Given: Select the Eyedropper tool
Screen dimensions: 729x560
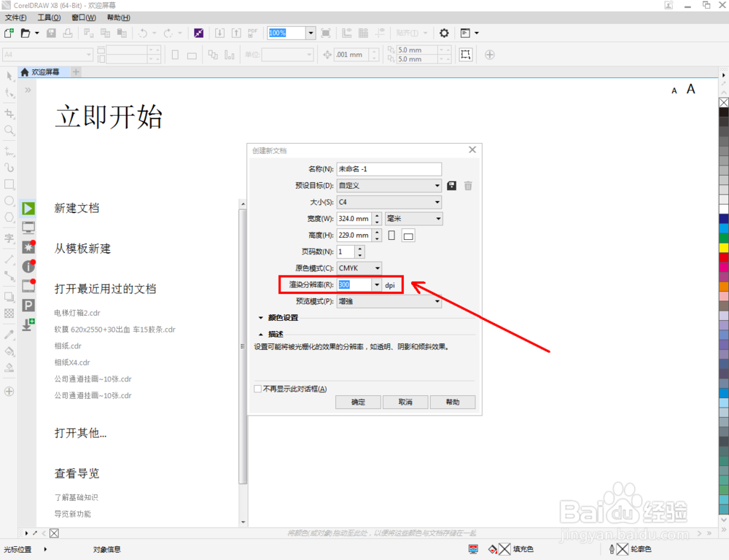Looking at the screenshot, I should coord(9,335).
